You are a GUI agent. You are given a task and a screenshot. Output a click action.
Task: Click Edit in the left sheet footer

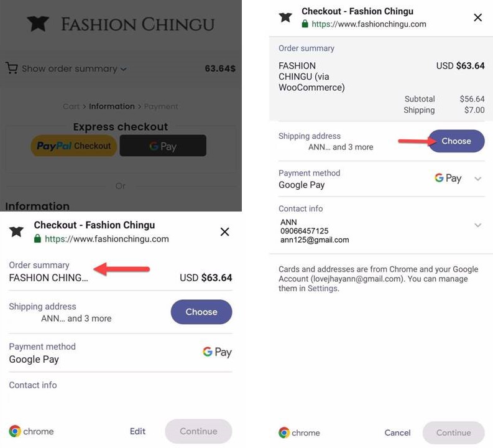point(138,431)
